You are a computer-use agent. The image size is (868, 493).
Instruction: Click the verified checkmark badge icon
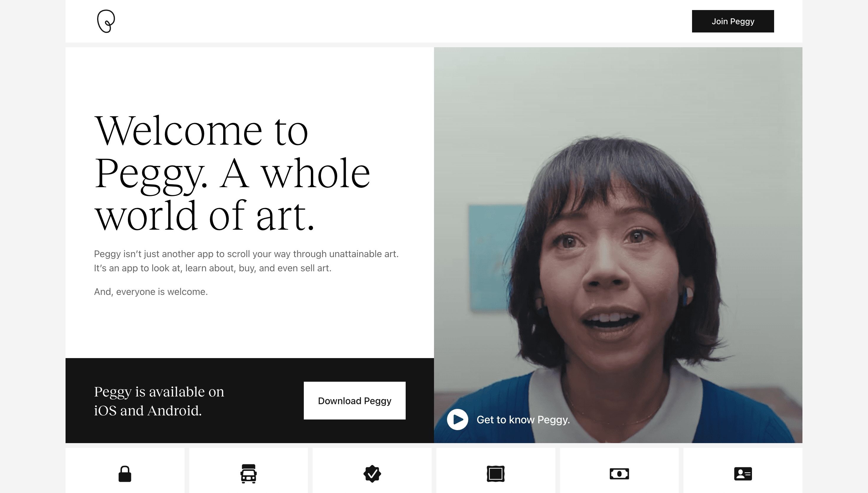(x=372, y=474)
